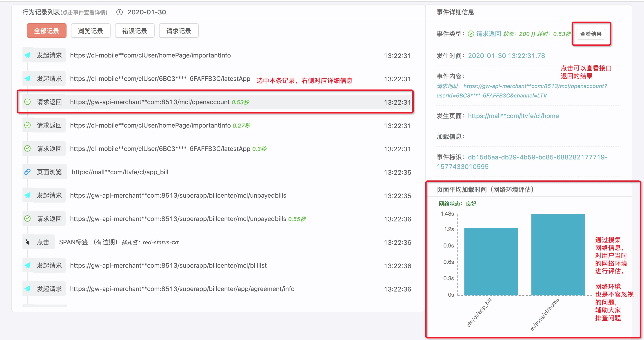Click mouse pointer icon of 点击 event row
Image resolution: width=644 pixels, height=340 pixels.
pos(27,242)
